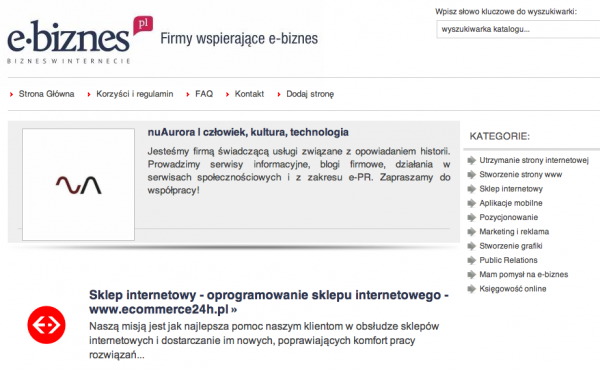Click the e-biznes.pl logo
The width and height of the screenshot is (600, 370).
tap(80, 40)
